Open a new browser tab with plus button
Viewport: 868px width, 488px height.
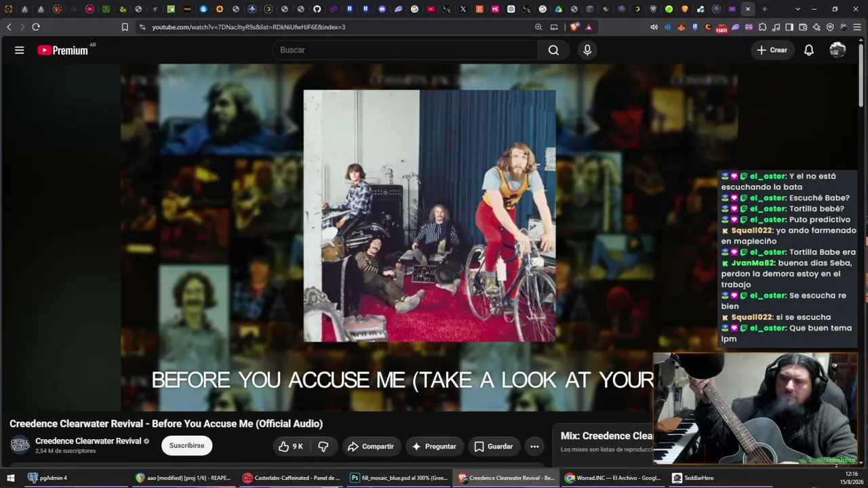(764, 9)
